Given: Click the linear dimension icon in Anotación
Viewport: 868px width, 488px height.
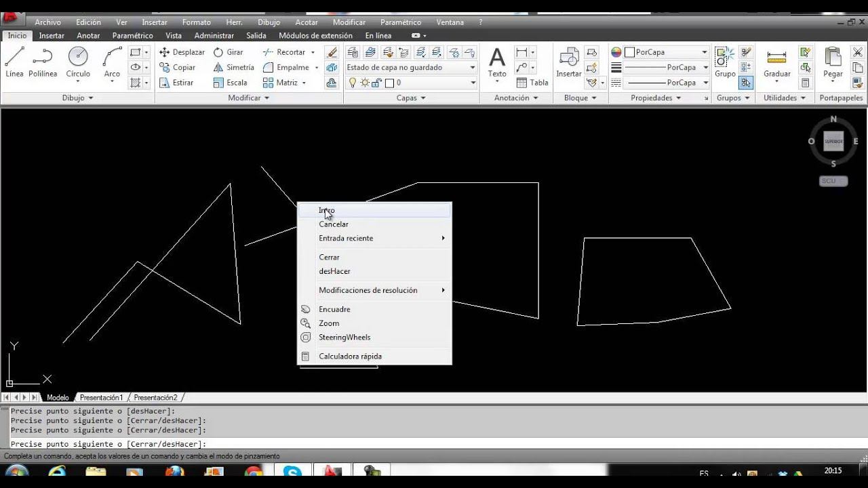Looking at the screenshot, I should pos(521,52).
